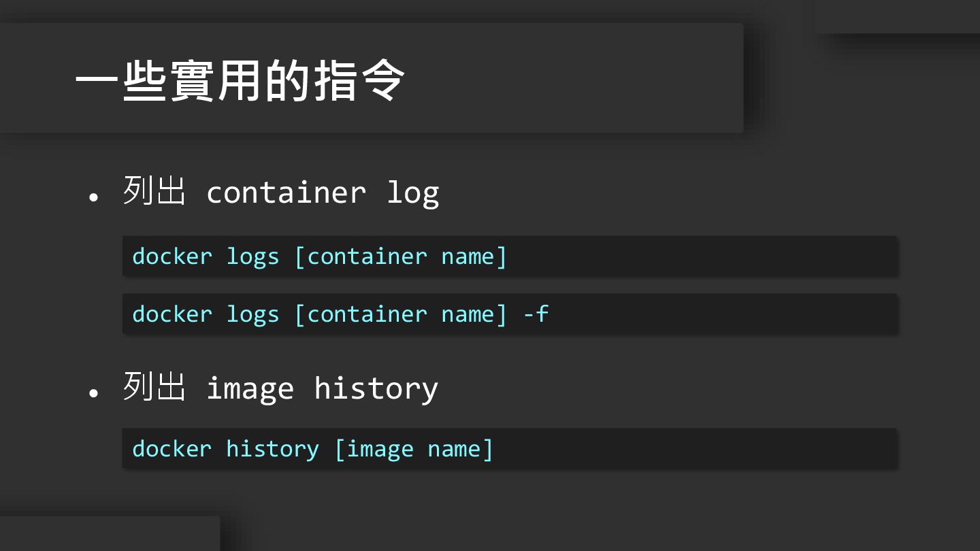This screenshot has width=980, height=551.
Task: Click "history" in the docker history code block
Action: tap(272, 449)
